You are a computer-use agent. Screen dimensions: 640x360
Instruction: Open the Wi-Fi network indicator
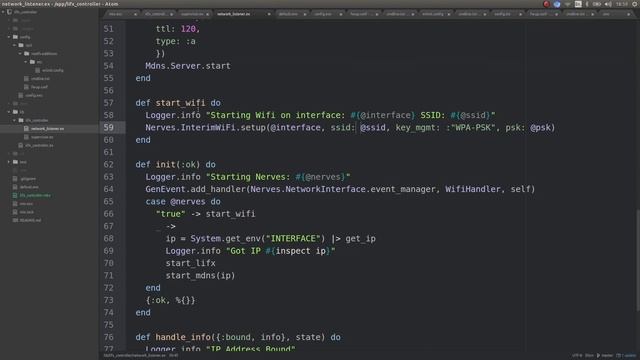(567, 4)
